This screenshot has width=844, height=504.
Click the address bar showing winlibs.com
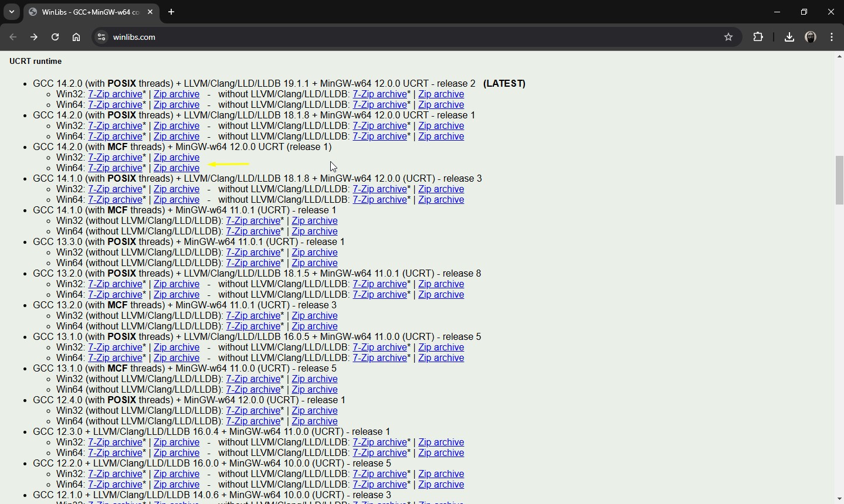pos(411,37)
